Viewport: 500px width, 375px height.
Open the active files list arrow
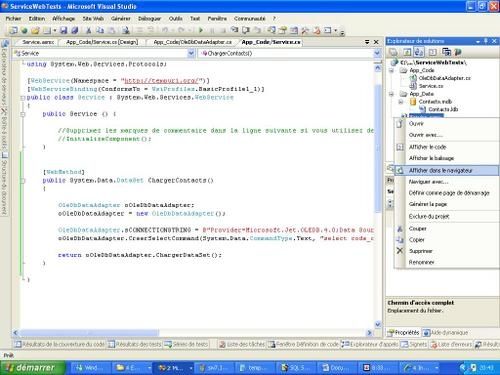pos(367,42)
